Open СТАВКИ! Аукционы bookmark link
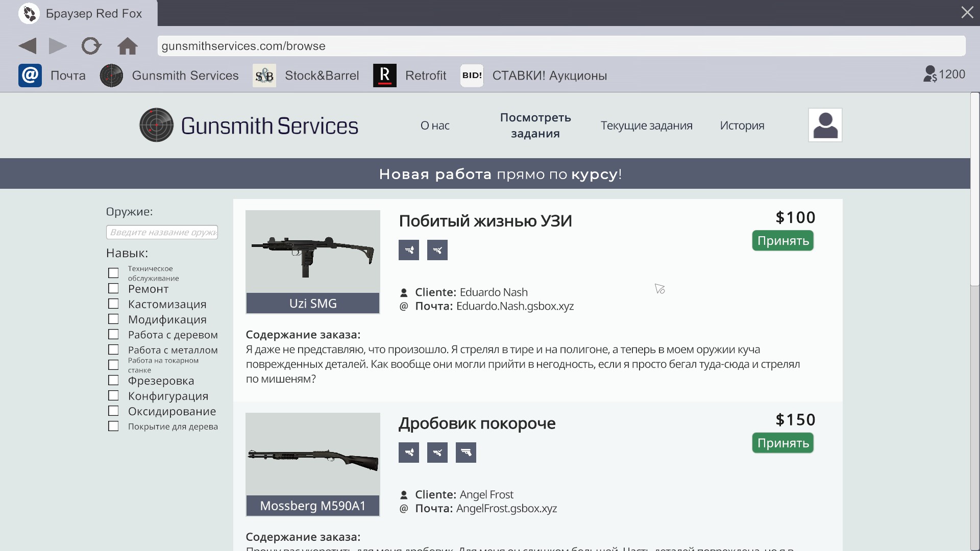 click(550, 76)
